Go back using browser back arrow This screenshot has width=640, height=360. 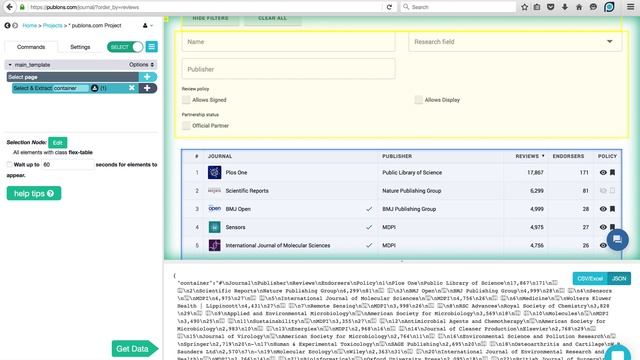pos(9,7)
